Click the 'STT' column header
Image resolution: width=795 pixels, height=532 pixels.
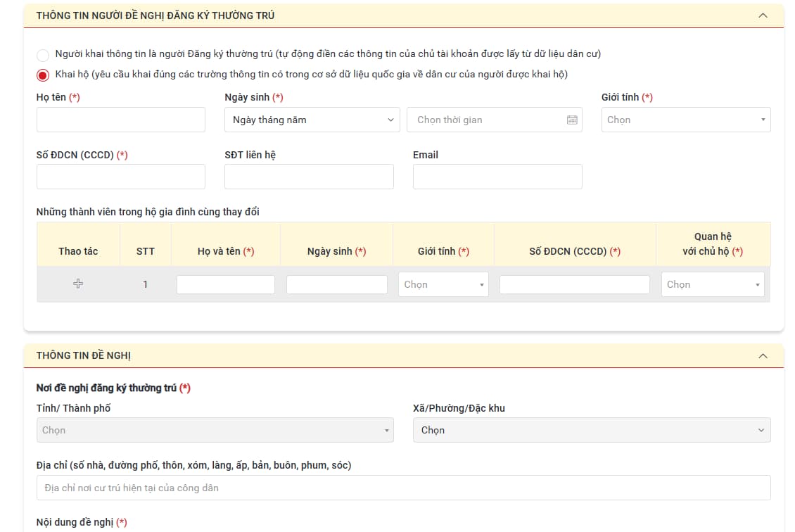(146, 251)
